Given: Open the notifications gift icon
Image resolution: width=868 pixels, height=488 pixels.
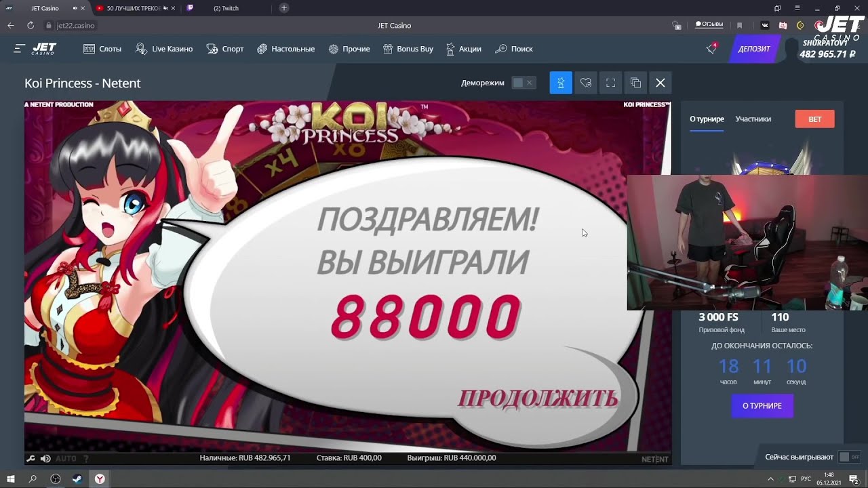Looking at the screenshot, I should click(711, 49).
